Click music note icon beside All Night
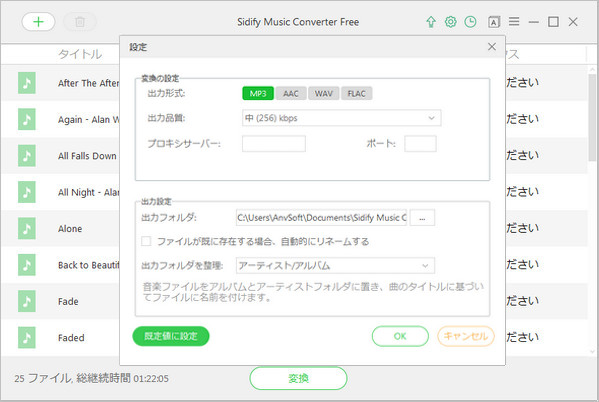This screenshot has height=402, width=599. pyautogui.click(x=27, y=192)
